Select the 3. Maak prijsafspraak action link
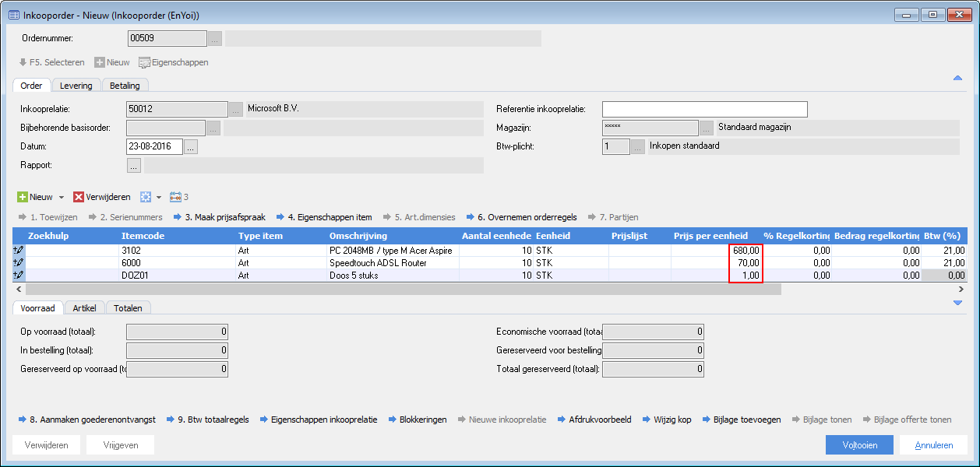 point(220,217)
